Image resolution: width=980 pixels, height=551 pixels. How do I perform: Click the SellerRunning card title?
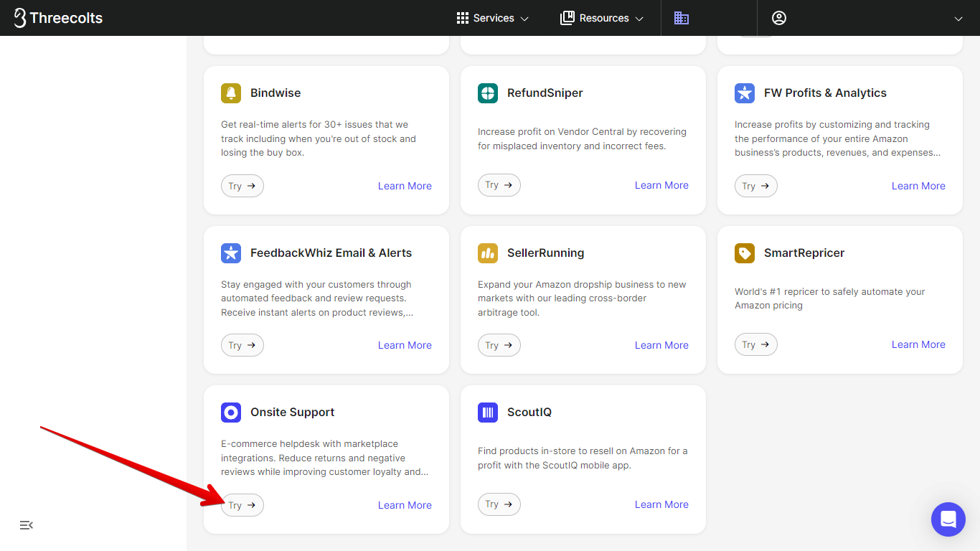point(545,253)
